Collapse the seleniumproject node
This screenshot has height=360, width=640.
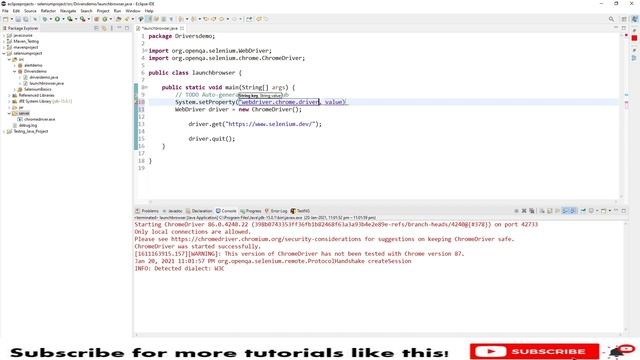[x=4, y=53]
